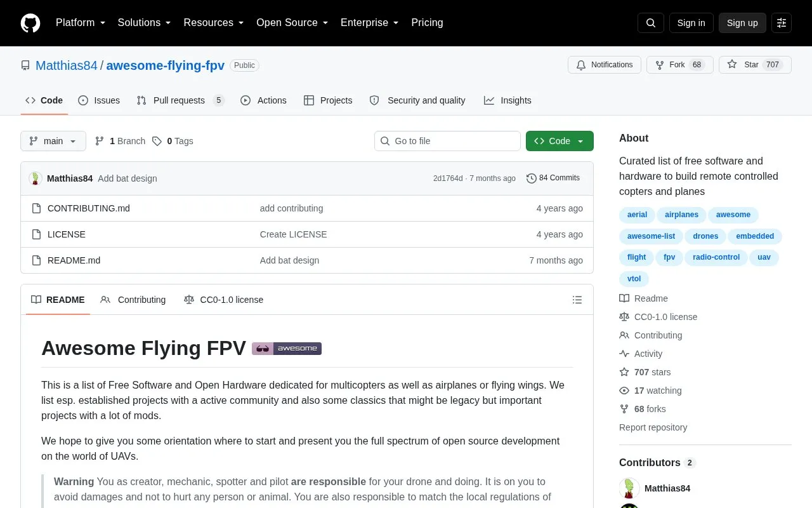
Task: Click the Go to file field
Action: click(x=447, y=141)
